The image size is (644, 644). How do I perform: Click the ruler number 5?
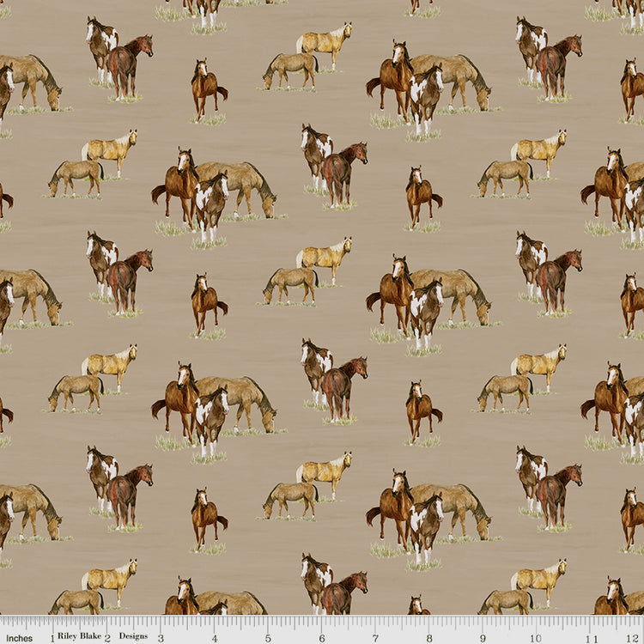(x=268, y=638)
